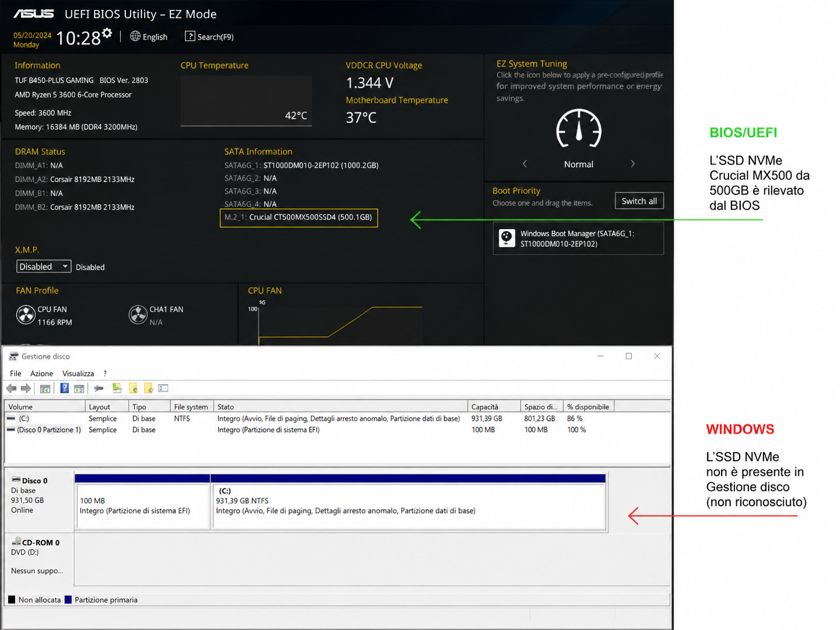Click Search(F9) label

click(216, 37)
